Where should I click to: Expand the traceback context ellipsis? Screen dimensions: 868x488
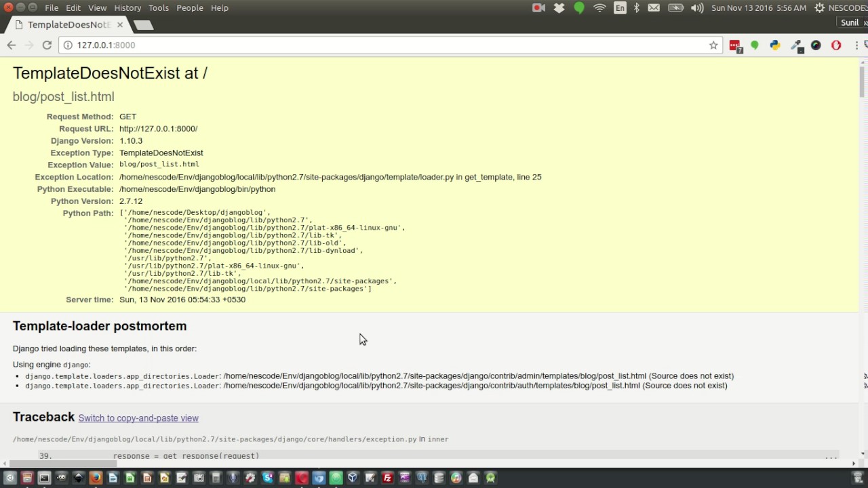tap(831, 456)
